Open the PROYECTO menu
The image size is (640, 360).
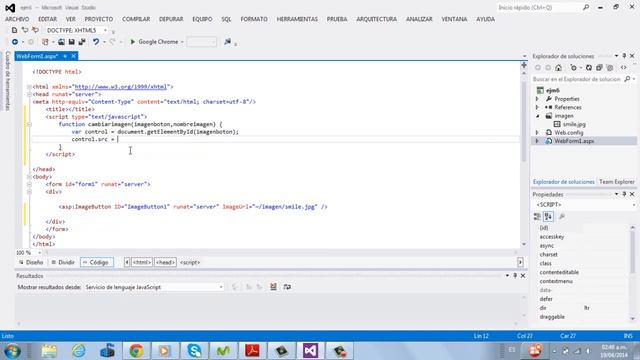coord(99,19)
